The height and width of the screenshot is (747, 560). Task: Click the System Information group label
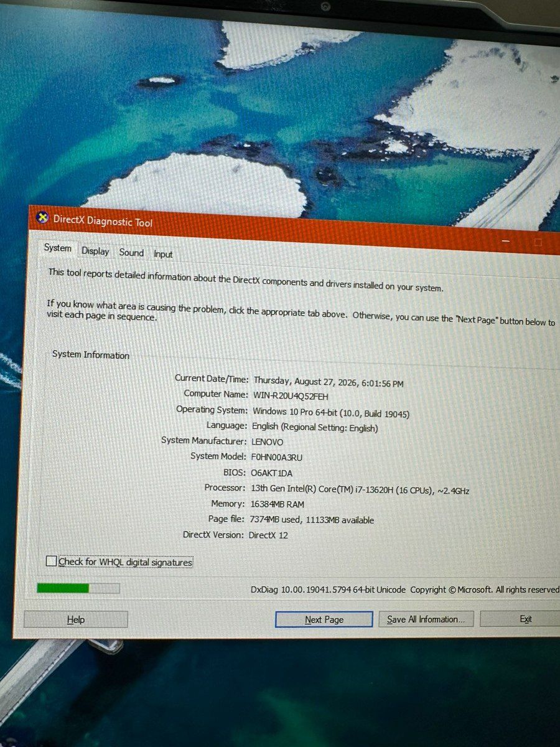coord(91,355)
